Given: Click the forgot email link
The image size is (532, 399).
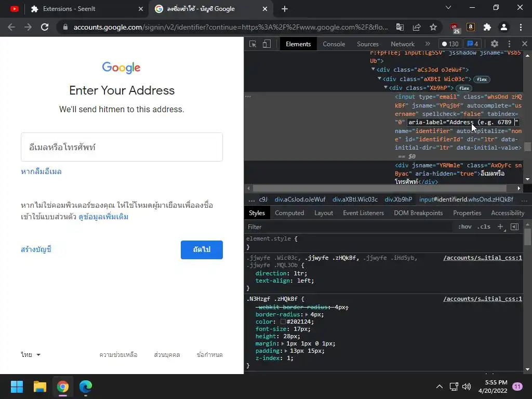Looking at the screenshot, I should pyautogui.click(x=41, y=171).
